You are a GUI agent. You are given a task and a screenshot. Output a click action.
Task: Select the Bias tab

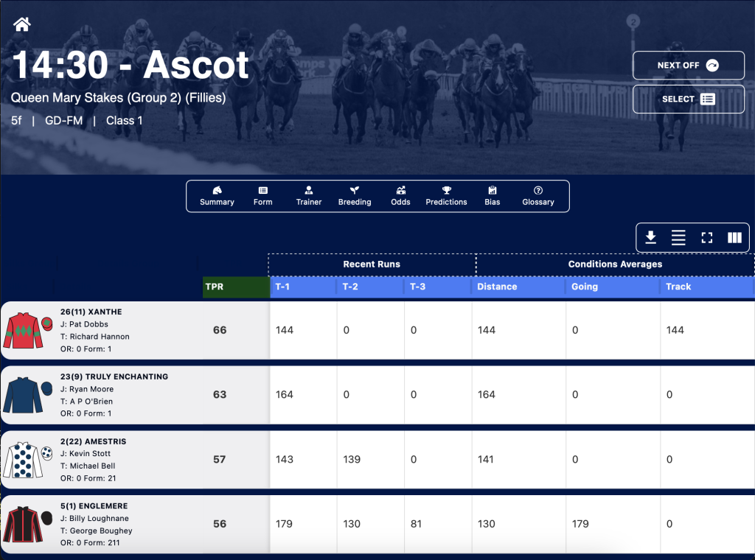point(492,196)
